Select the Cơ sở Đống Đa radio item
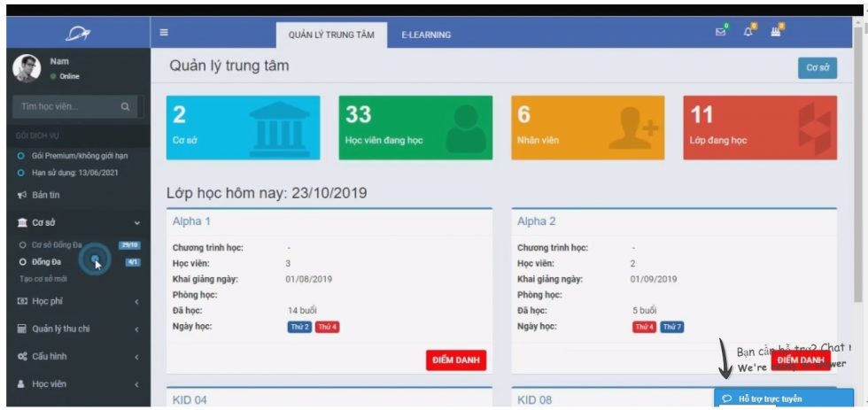This screenshot has height=410, width=868. (x=23, y=244)
